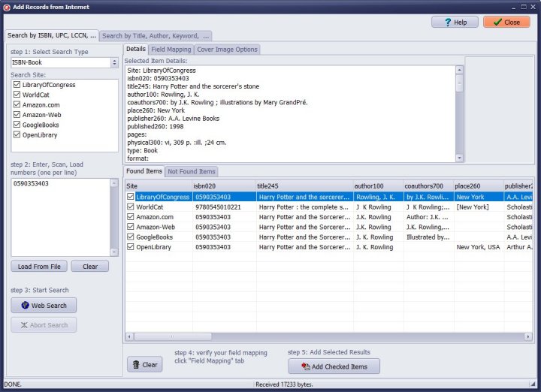Click the Abort Search button
Image resolution: width=541 pixels, height=392 pixels.
tap(44, 324)
